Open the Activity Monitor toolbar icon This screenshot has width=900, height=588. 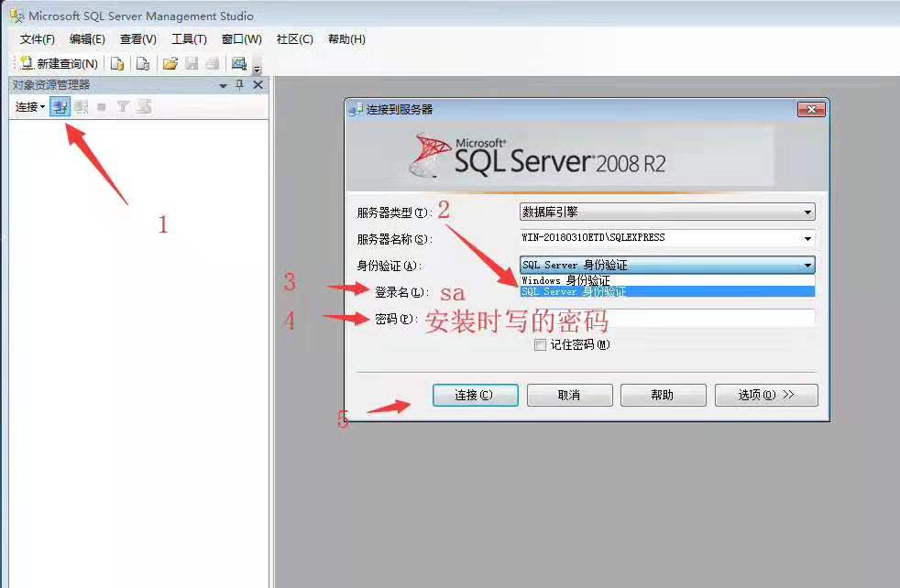[239, 64]
